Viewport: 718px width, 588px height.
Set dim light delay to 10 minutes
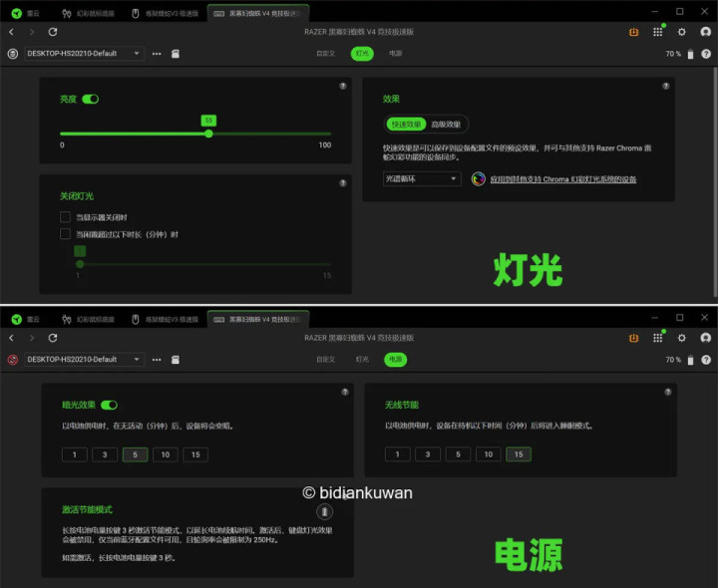(166, 454)
